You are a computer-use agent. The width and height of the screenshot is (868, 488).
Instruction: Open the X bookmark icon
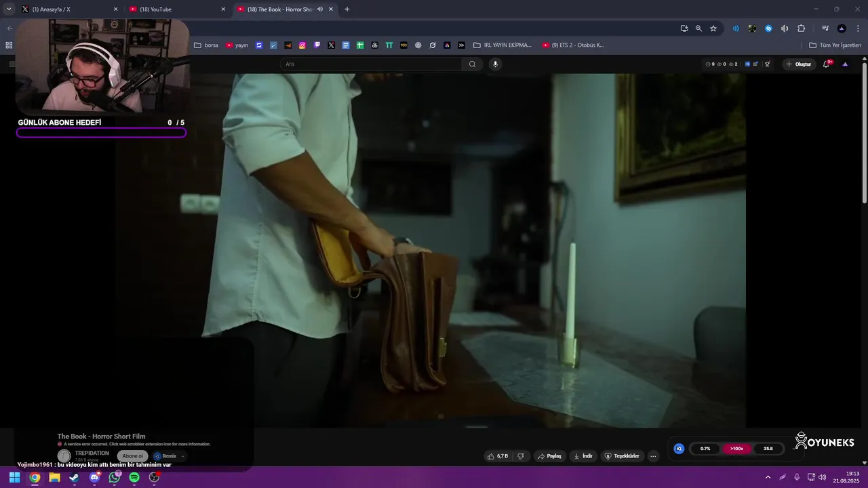click(331, 45)
